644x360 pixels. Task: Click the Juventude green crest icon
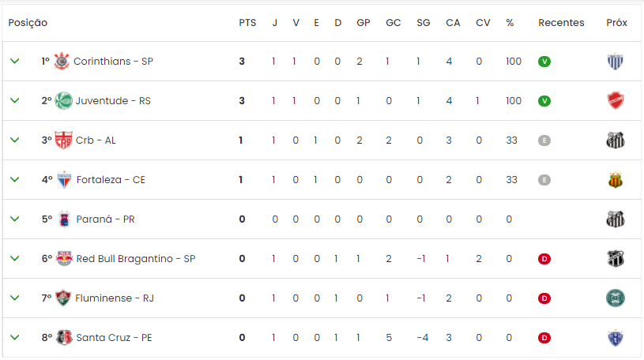tap(64, 100)
